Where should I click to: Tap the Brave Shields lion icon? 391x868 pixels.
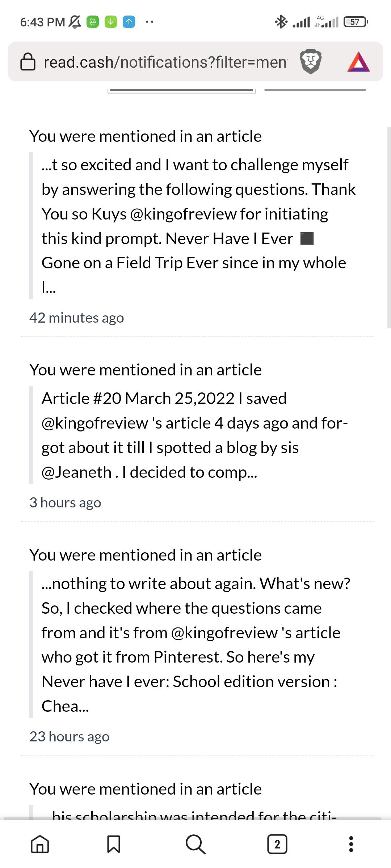[311, 61]
